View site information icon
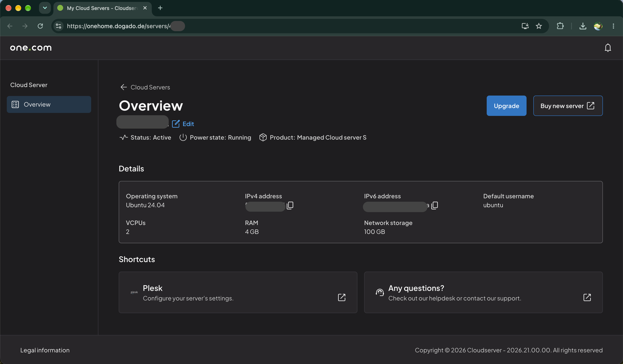The height and width of the screenshot is (364, 623). [59, 26]
